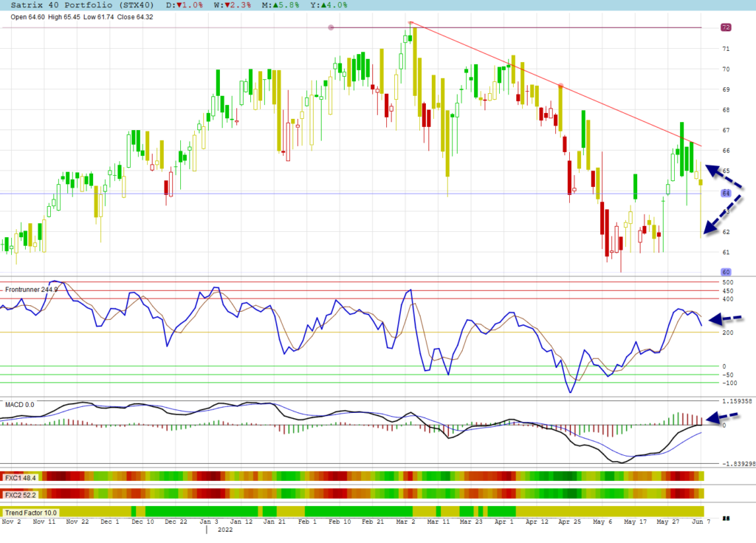Click the Jan 21 date label
This screenshot has height=543, width=756.
(x=275, y=522)
